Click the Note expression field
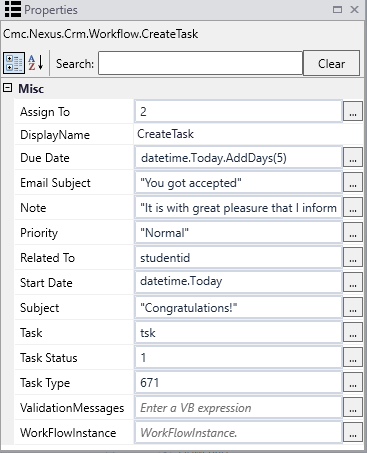This screenshot has width=367, height=453. click(x=238, y=208)
